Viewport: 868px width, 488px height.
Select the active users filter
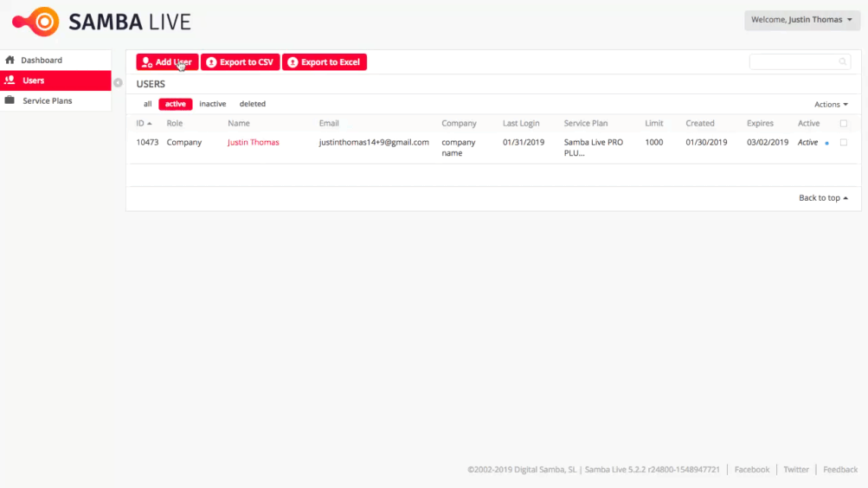(176, 104)
